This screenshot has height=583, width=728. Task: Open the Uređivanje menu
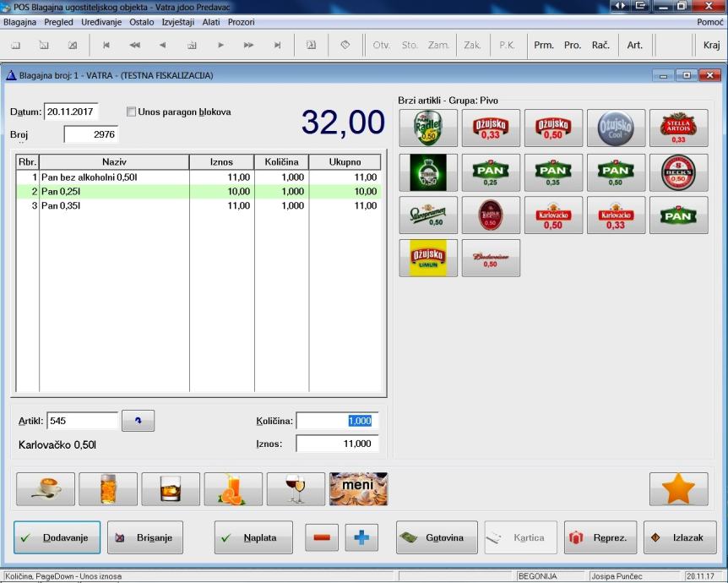point(101,22)
